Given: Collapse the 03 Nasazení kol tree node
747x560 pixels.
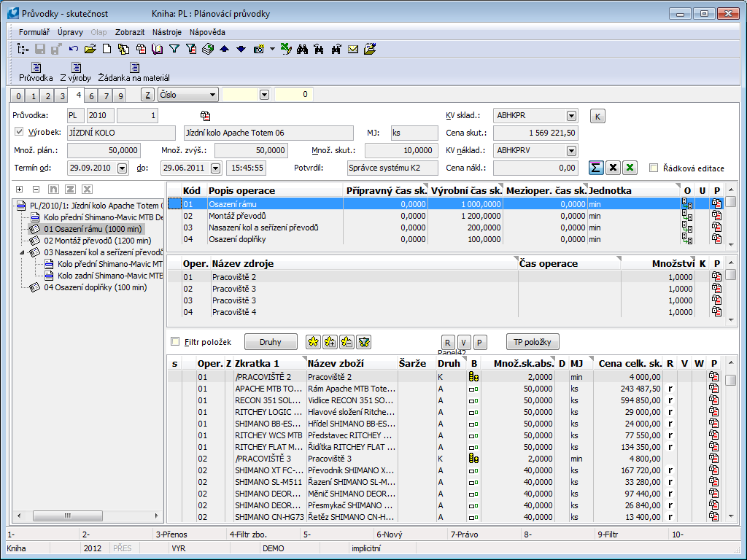Looking at the screenshot, I should (x=21, y=252).
